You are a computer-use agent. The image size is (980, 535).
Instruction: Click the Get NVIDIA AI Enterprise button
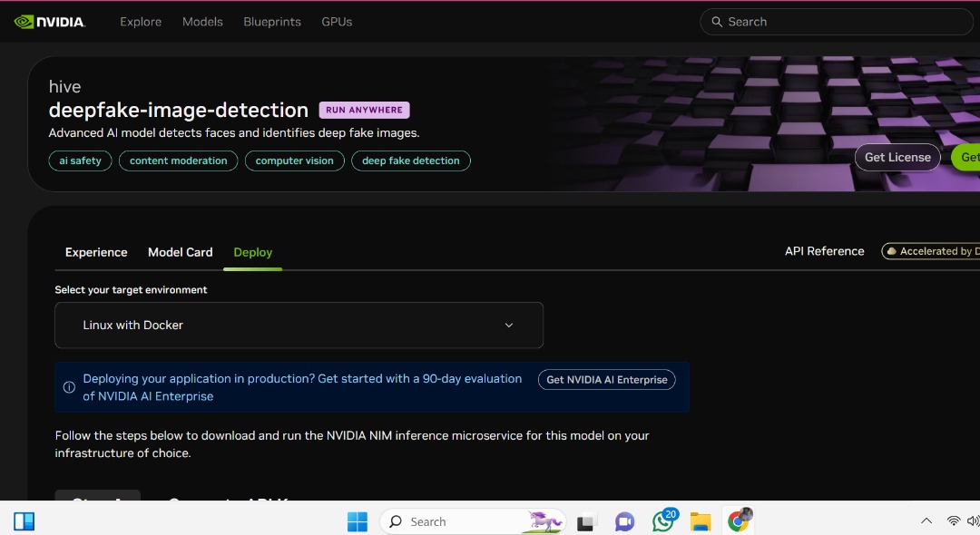pyautogui.click(x=607, y=380)
